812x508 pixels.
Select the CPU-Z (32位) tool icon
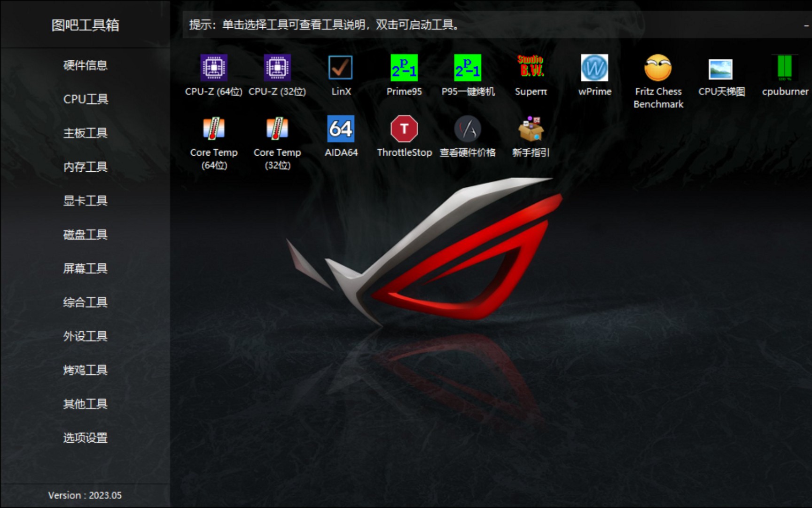pyautogui.click(x=277, y=68)
